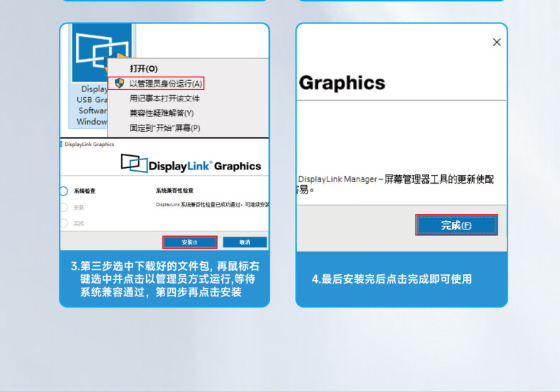560x392 pixels.
Task: Click the DisplayLink USB Graphics installer icon
Action: point(102,53)
